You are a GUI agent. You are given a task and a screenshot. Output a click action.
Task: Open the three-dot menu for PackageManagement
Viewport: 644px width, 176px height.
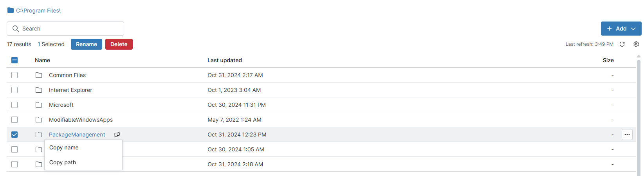[x=627, y=135]
